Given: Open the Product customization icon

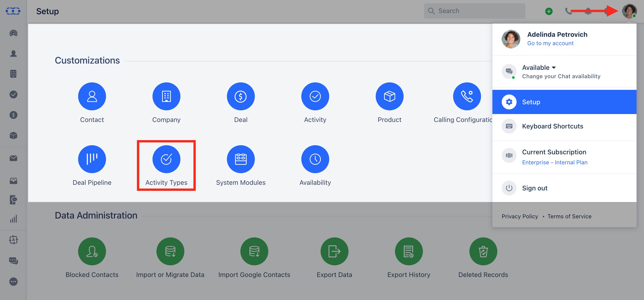Looking at the screenshot, I should [x=389, y=96].
